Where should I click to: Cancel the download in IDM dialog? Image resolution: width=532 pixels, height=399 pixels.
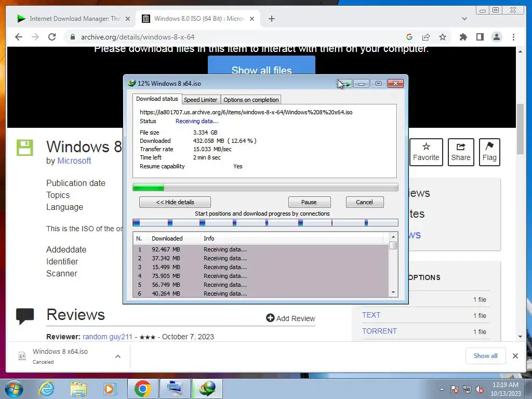(364, 202)
